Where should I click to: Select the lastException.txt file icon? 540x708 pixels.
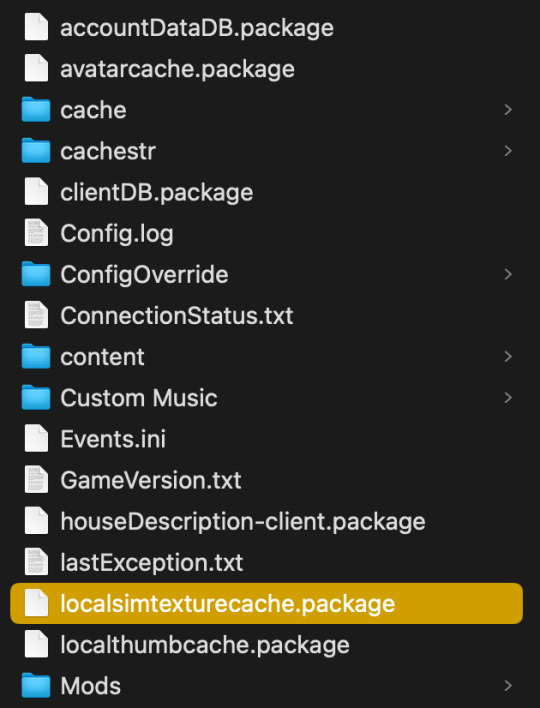36,562
